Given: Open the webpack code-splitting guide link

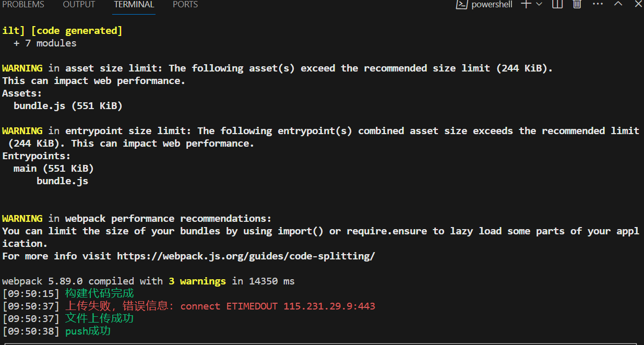Looking at the screenshot, I should (x=246, y=256).
